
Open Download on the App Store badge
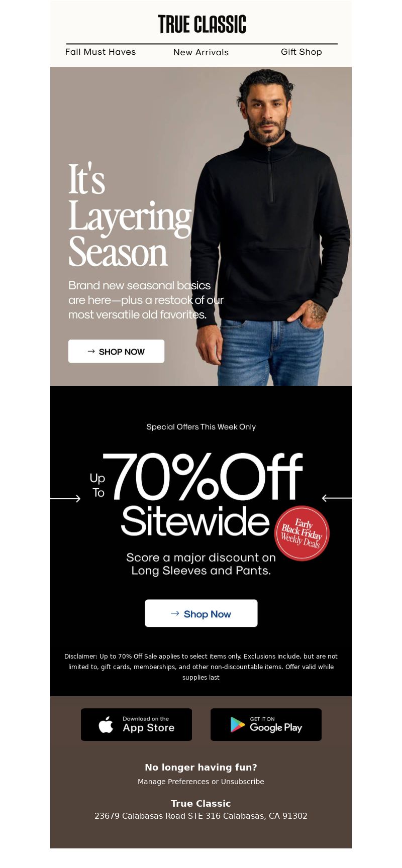[136, 724]
